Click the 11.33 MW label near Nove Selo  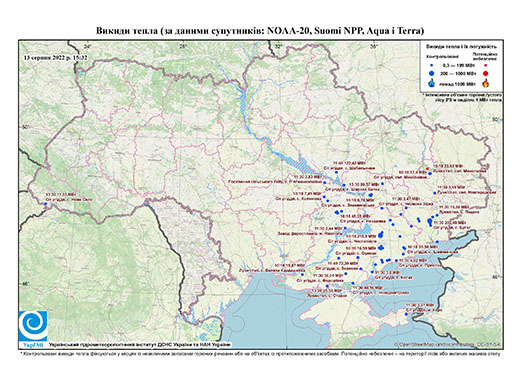tap(62, 194)
